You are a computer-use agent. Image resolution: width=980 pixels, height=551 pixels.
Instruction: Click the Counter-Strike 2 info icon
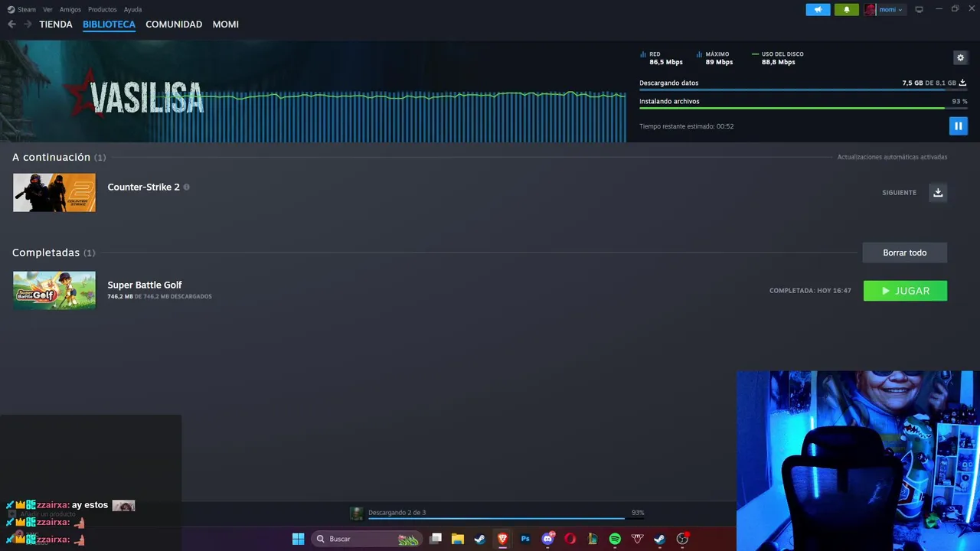pyautogui.click(x=186, y=187)
